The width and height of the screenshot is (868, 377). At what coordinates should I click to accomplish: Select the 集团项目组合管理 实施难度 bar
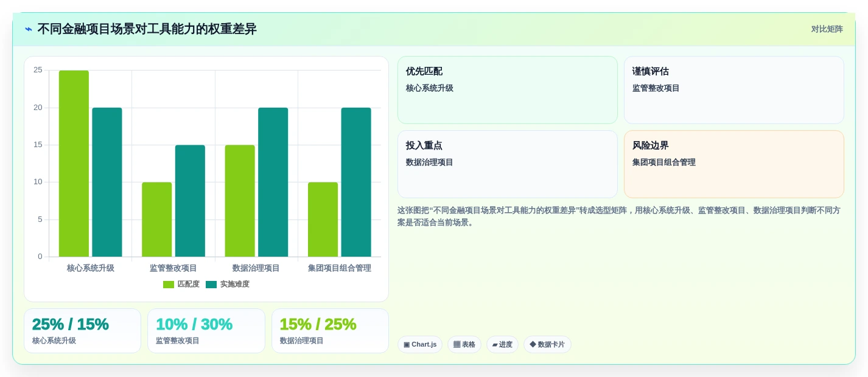pos(356,182)
